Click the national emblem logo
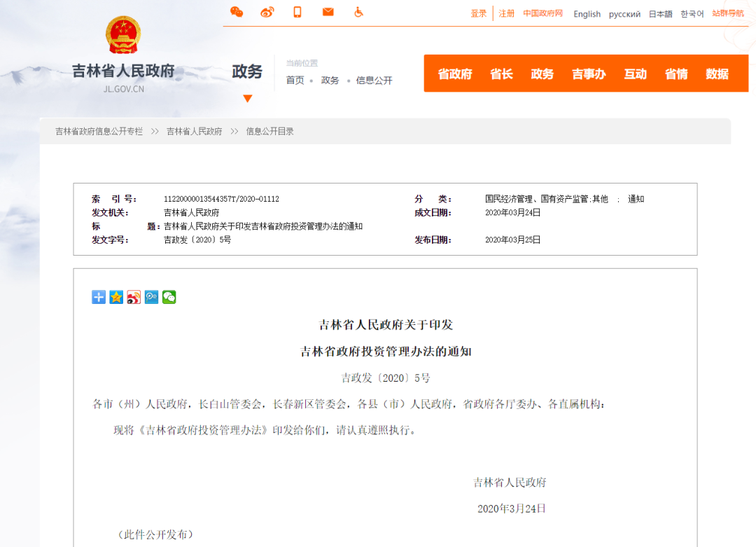 coord(123,35)
